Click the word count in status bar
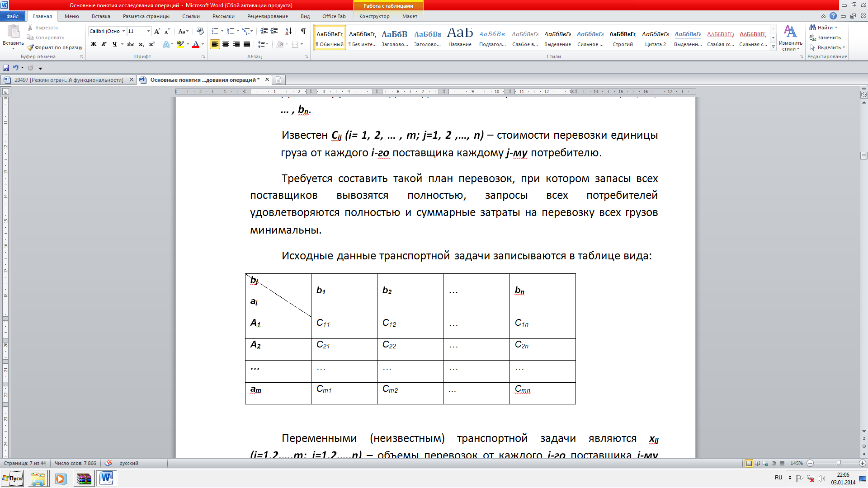Screen dimensions: 868x488 pyautogui.click(x=75, y=463)
